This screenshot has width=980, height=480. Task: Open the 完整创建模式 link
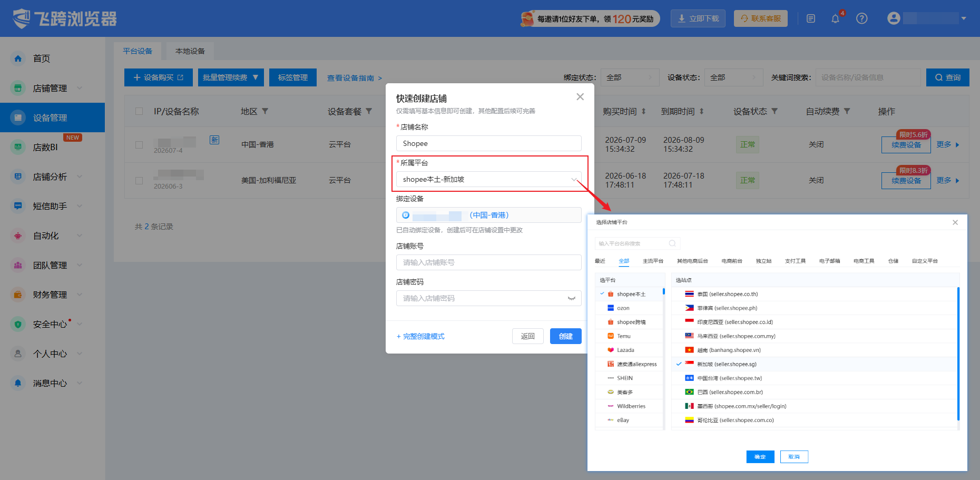coord(420,336)
